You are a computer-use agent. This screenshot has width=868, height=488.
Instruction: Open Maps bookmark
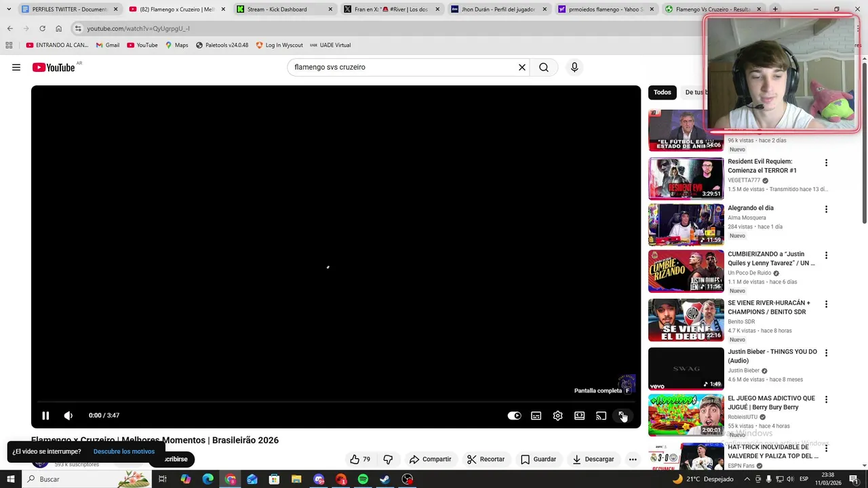[x=176, y=45]
